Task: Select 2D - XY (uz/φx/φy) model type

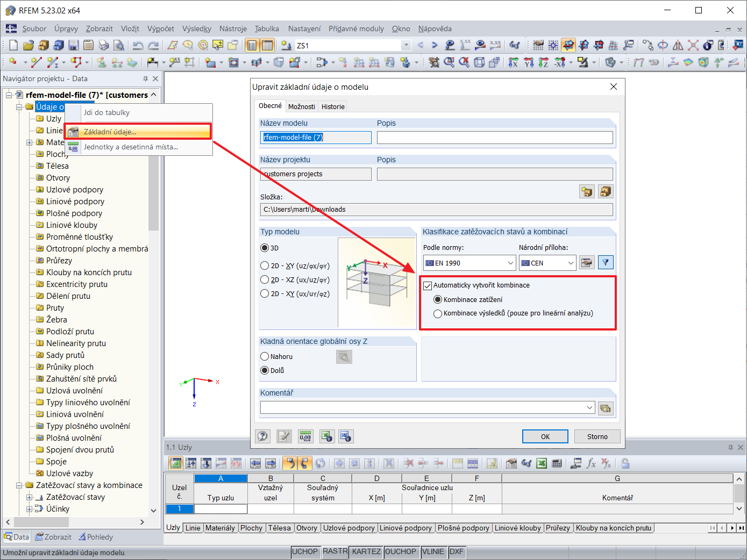Action: pos(265,266)
